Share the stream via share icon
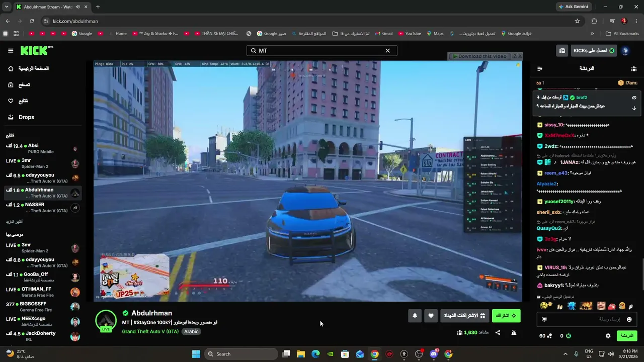The height and width of the screenshot is (362, 644). click(498, 332)
